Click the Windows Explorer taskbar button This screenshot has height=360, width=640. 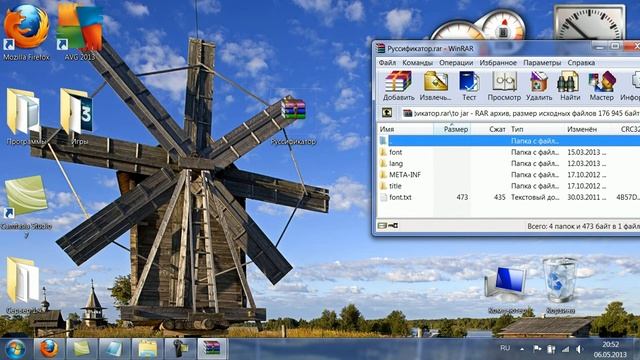coord(147,349)
